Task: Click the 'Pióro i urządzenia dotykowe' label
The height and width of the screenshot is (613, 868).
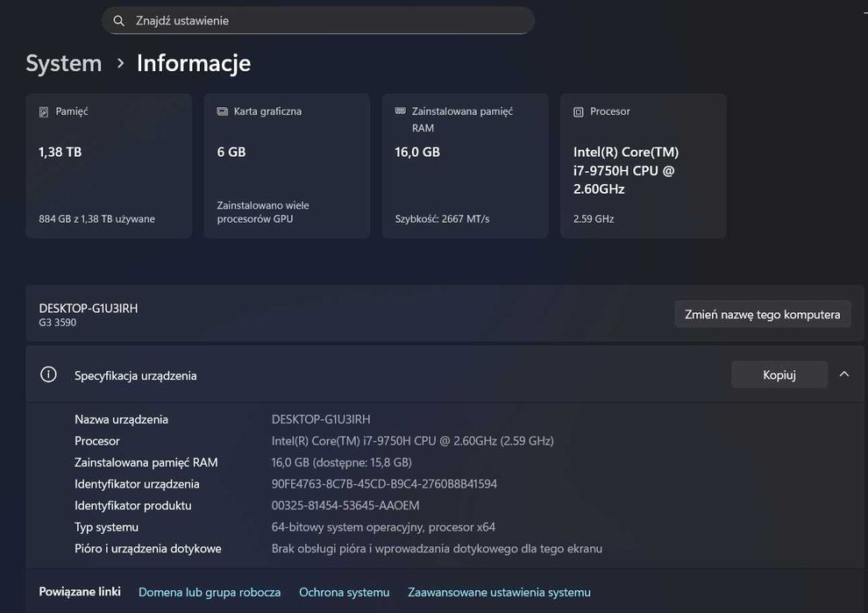Action: [x=148, y=549]
